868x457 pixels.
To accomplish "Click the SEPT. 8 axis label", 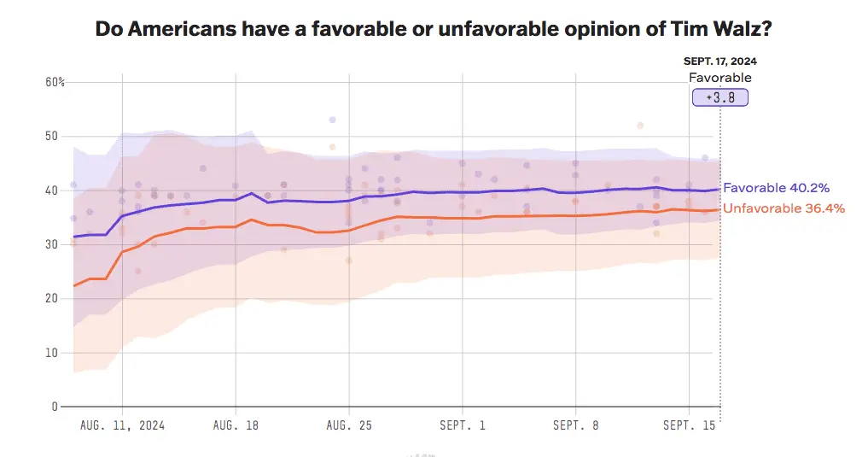I will 576,425.
